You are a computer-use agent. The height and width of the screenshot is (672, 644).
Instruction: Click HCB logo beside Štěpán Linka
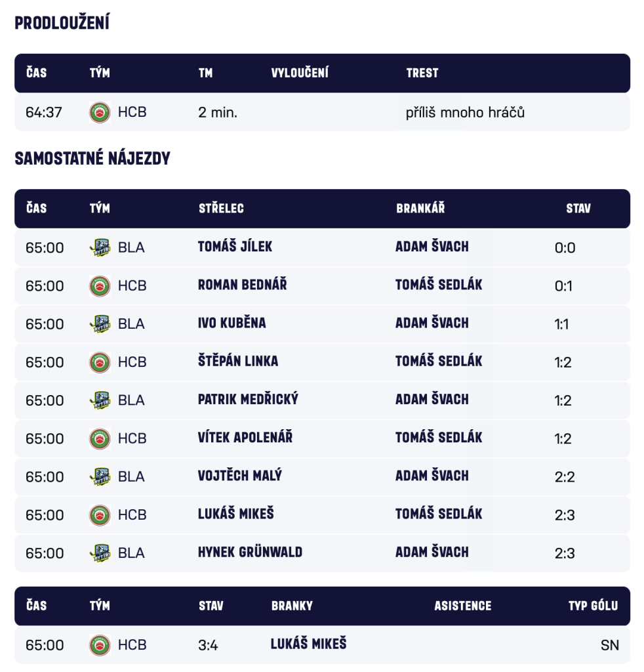click(x=100, y=362)
